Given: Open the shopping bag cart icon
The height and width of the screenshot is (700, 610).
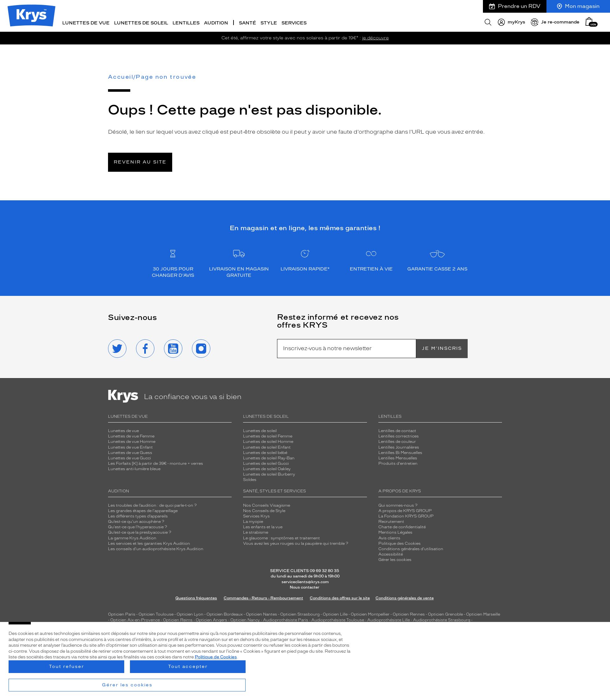Looking at the screenshot, I should click(x=591, y=22).
